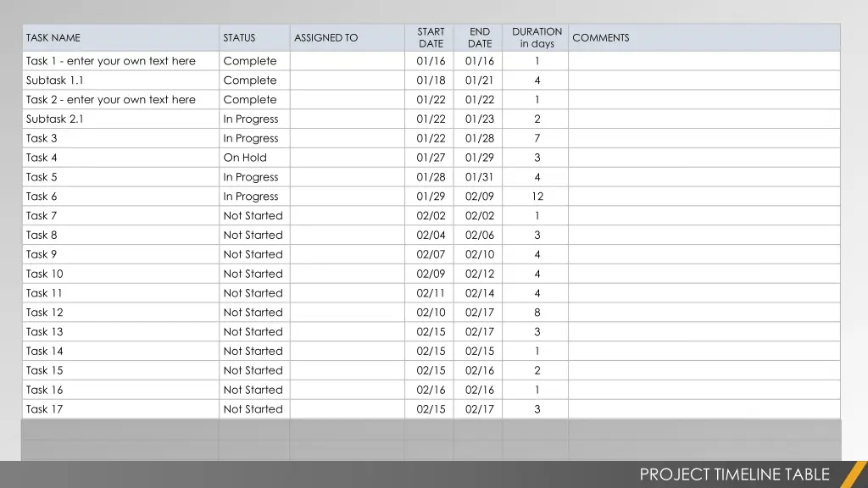This screenshot has width=868, height=488.
Task: Select the DURATION in days header
Action: coord(537,37)
